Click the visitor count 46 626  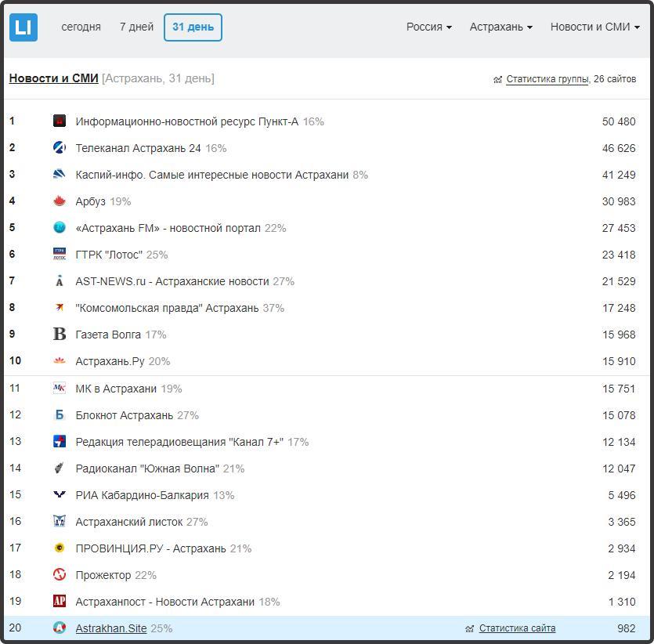(619, 148)
